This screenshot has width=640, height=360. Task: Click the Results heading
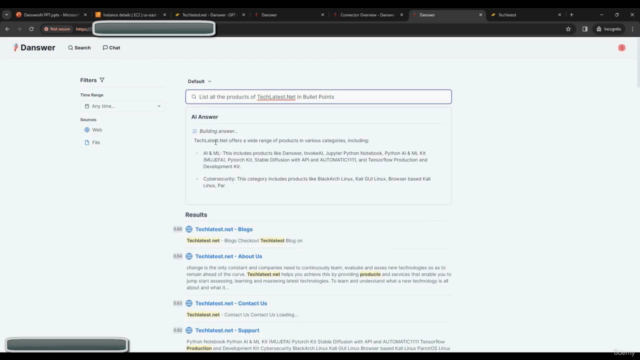point(196,215)
